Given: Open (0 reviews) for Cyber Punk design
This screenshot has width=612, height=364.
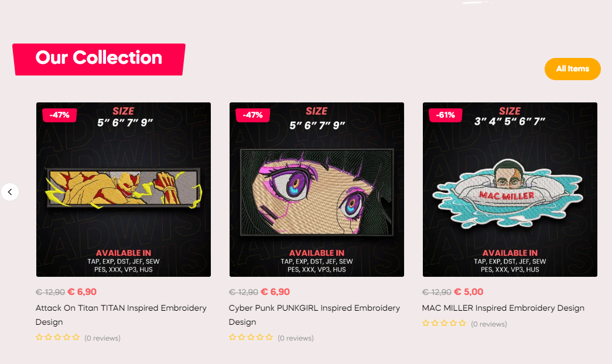Looking at the screenshot, I should click(x=296, y=338).
